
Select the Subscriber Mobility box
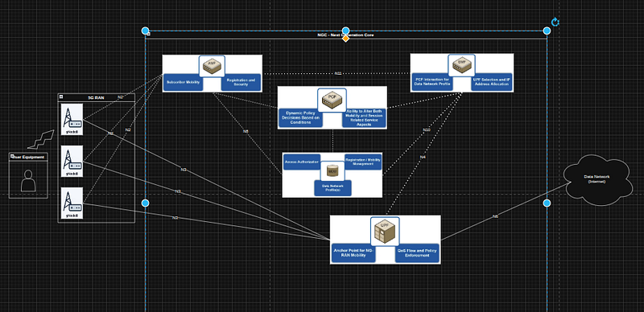coord(184,83)
